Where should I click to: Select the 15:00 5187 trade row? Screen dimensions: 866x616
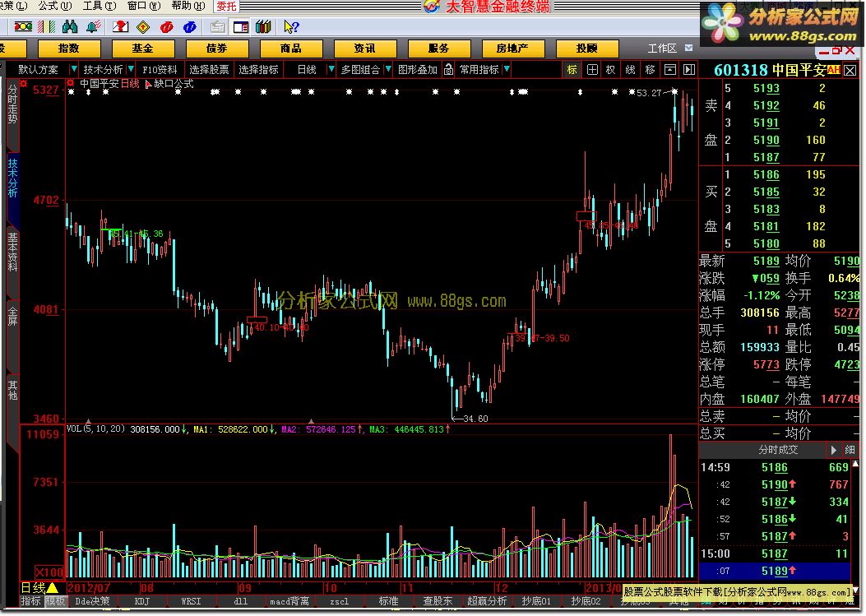(x=775, y=553)
